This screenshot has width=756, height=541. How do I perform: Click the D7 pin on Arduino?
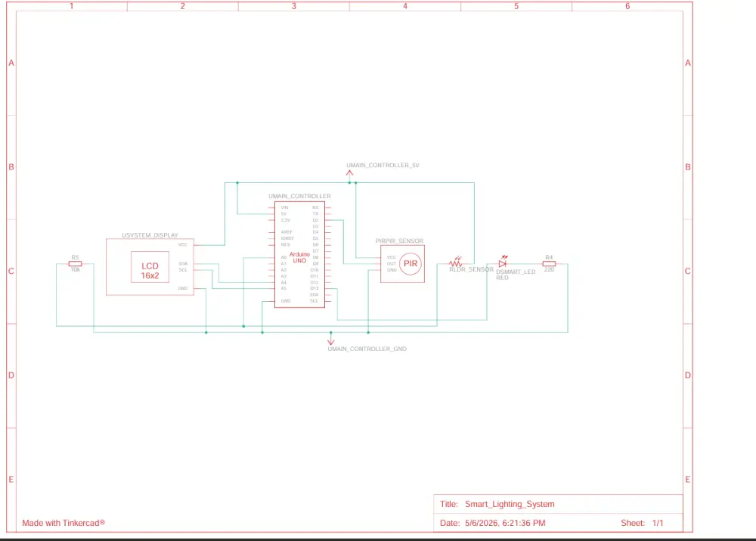coord(315,251)
